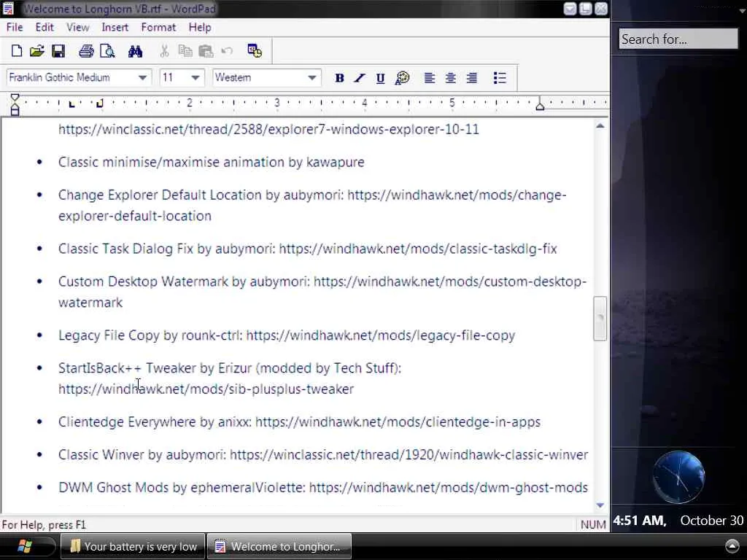Open Print Preview from the toolbar
Image resolution: width=747 pixels, height=560 pixels.
coord(107,51)
